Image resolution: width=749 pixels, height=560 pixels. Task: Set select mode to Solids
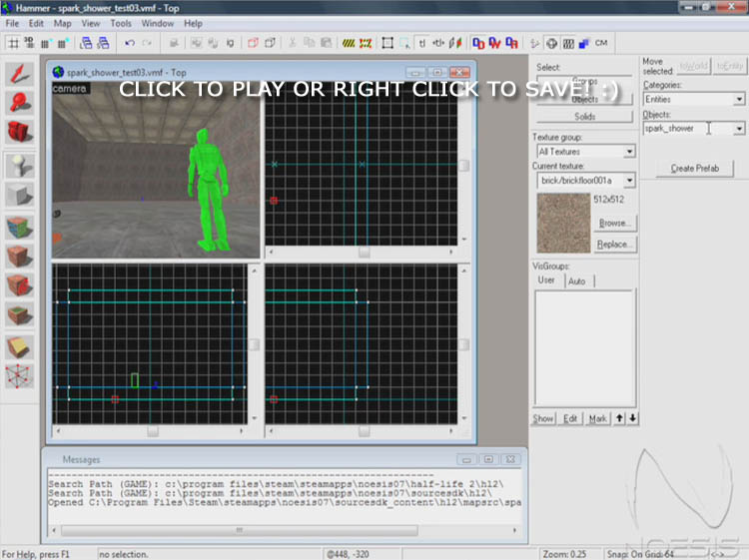584,117
